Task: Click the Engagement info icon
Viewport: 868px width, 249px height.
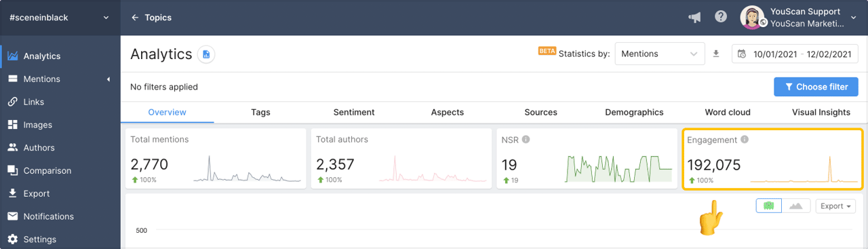Action: coord(745,140)
